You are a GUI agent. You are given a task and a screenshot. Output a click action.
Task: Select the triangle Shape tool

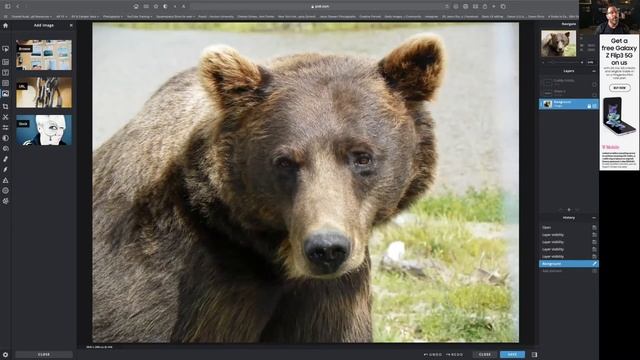click(5, 180)
